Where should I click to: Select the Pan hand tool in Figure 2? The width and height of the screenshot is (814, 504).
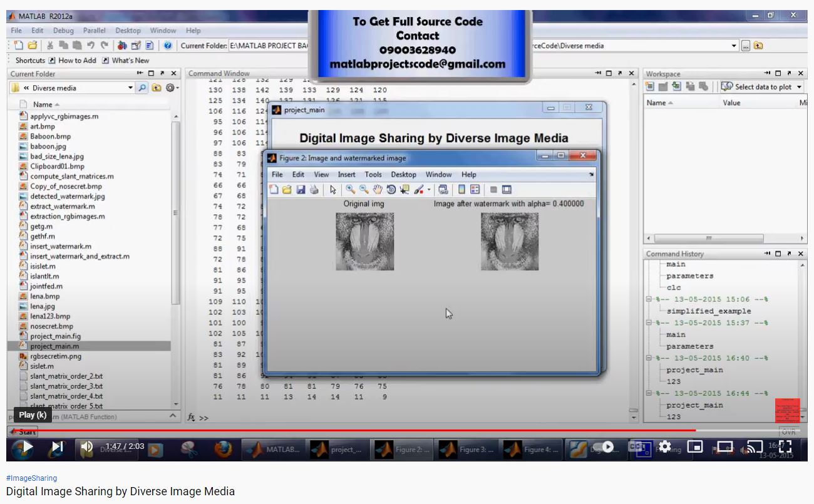(x=378, y=190)
